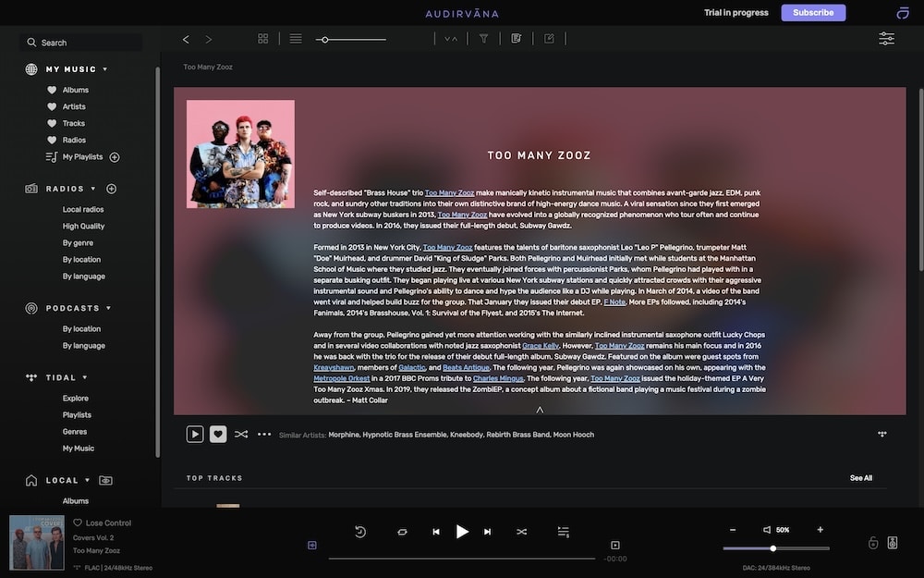Screen dimensions: 924x578
Task: Play the Too Many Zooz artist
Action: coord(194,434)
